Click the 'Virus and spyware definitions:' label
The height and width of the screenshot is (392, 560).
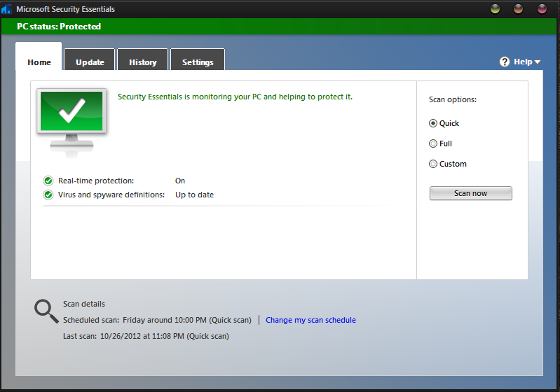[x=111, y=195]
